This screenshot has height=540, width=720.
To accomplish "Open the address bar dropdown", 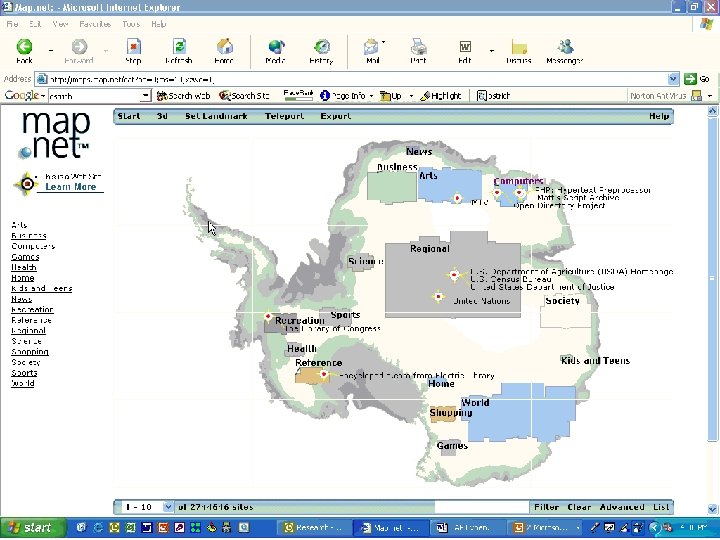I will 673,79.
